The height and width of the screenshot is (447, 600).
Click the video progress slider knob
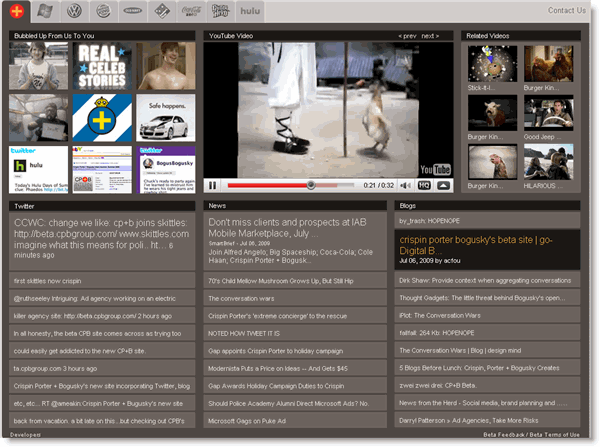[x=311, y=185]
